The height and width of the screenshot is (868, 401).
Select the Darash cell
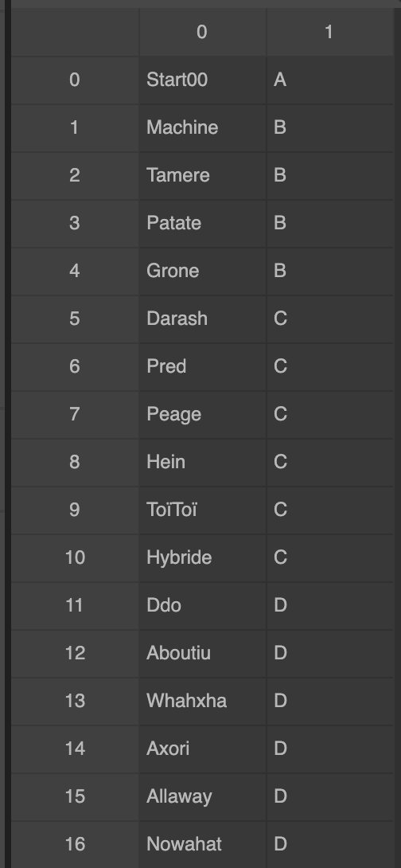pyautogui.click(x=202, y=319)
